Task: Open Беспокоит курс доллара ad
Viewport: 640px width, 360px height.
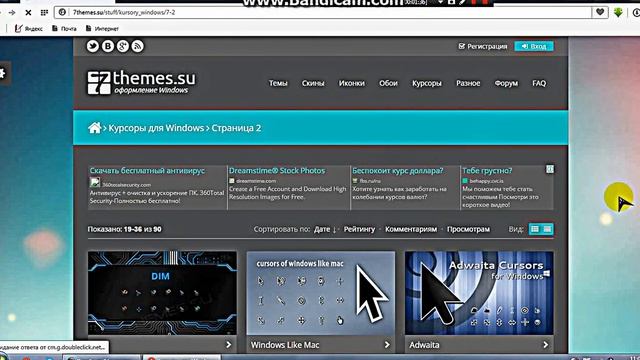Action: click(398, 171)
